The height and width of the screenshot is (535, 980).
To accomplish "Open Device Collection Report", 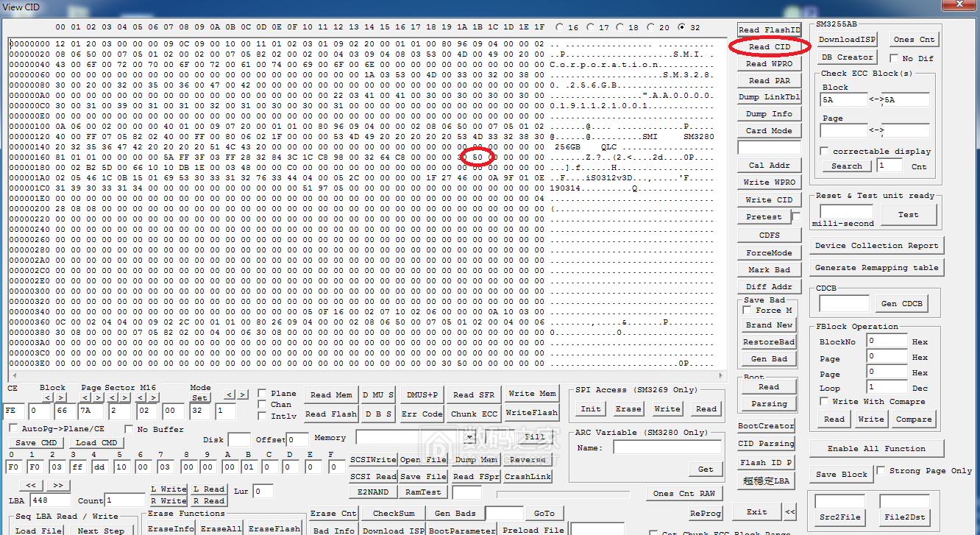I will pyautogui.click(x=877, y=246).
